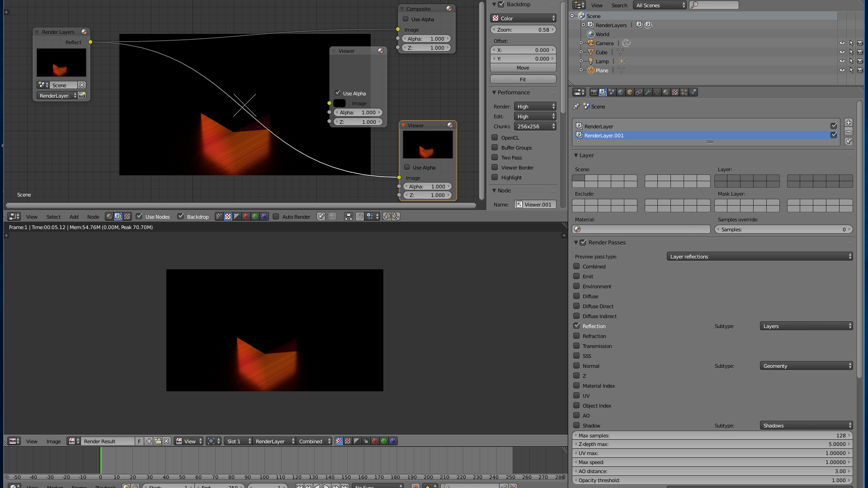This screenshot has width=868, height=488.
Task: Open the Chunks 256x256 dropdown
Action: (535, 127)
